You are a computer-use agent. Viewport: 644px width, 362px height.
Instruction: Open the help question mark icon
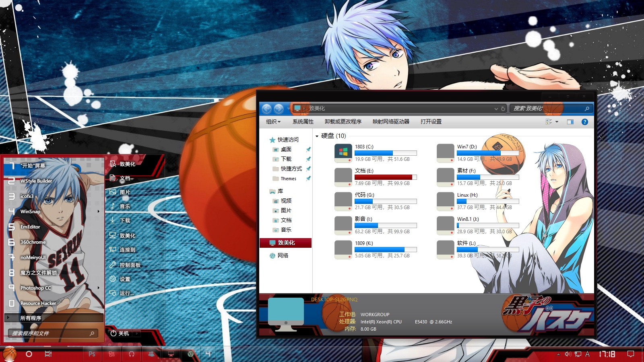point(585,122)
